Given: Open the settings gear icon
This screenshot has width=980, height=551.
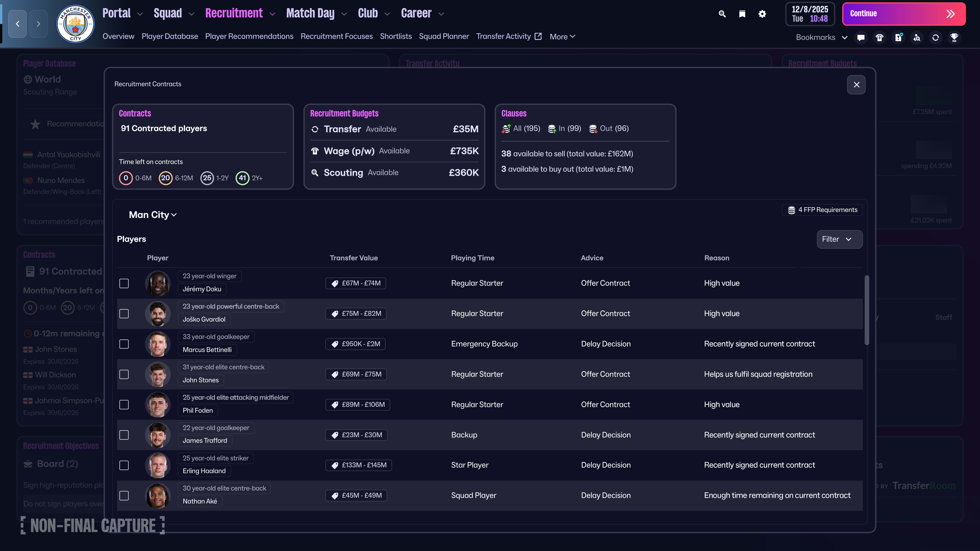Looking at the screenshot, I should 762,14.
